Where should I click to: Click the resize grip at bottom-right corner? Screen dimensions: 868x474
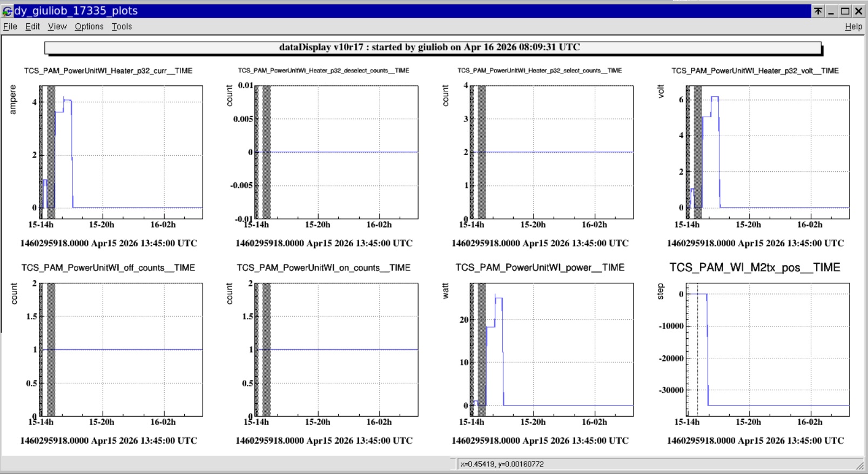[861, 466]
